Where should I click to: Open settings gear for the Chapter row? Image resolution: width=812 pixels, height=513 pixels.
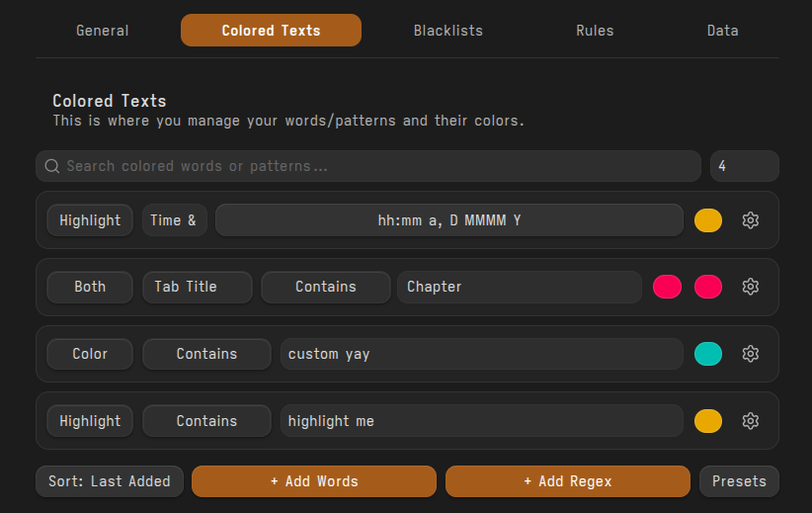coord(751,287)
